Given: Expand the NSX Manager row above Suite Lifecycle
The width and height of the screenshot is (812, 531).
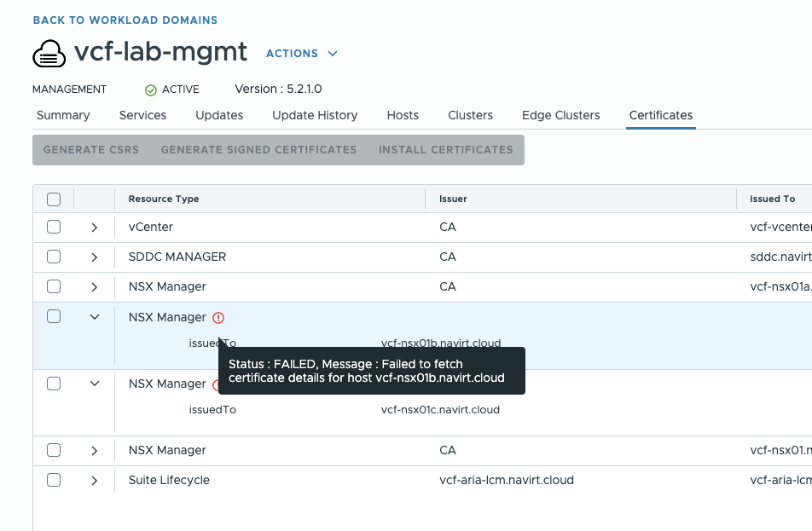Looking at the screenshot, I should coord(94,451).
